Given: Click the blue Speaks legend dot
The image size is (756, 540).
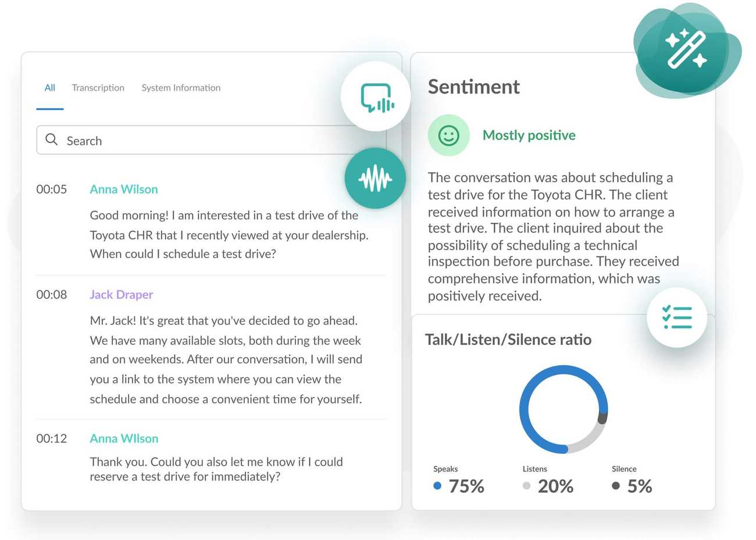Looking at the screenshot, I should 438,486.
